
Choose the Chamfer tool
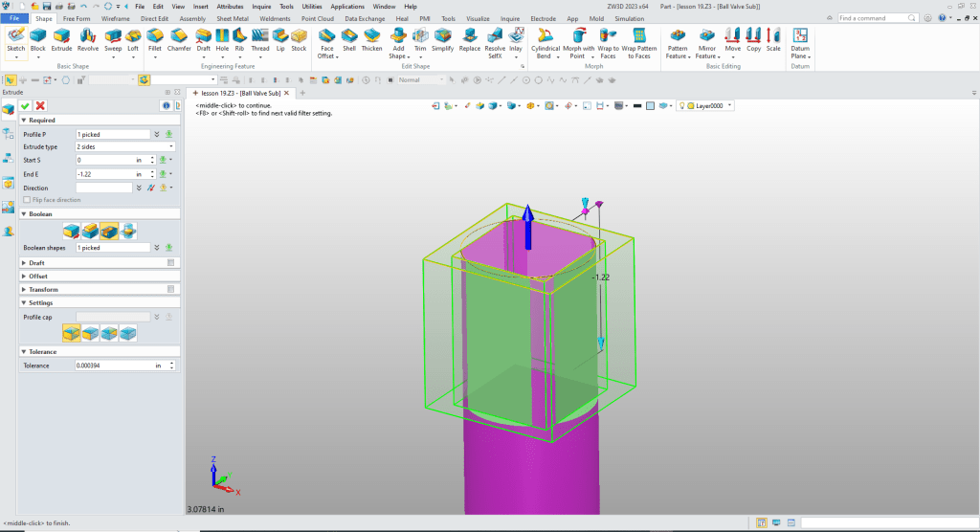pos(179,39)
